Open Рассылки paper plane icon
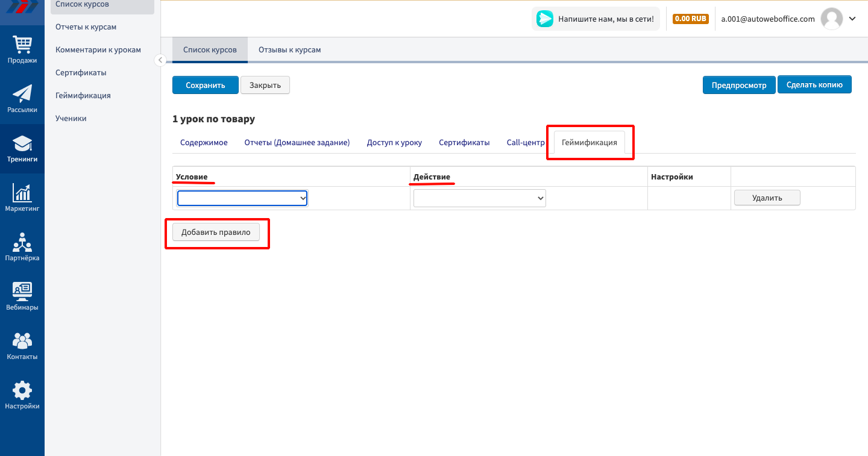The image size is (868, 456). (x=22, y=95)
